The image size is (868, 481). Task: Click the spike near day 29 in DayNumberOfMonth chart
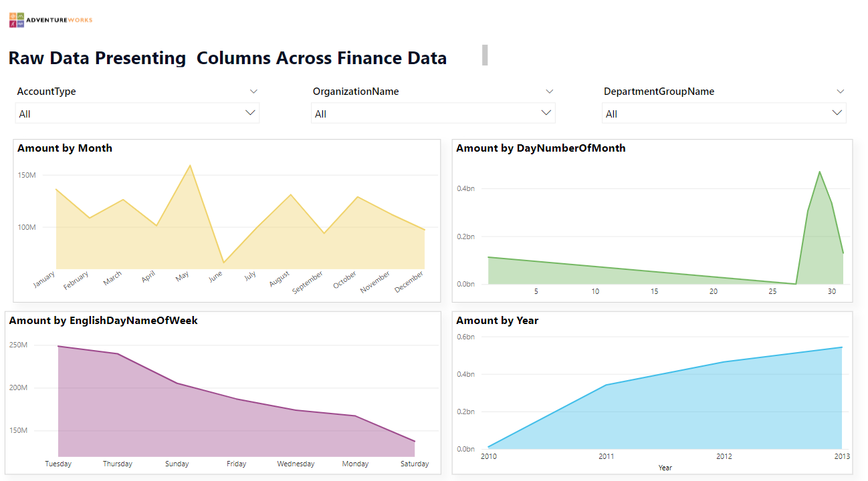point(820,172)
